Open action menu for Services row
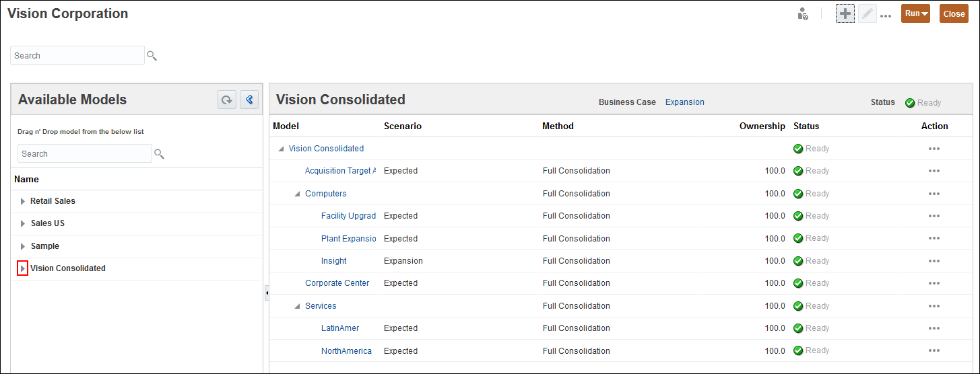The width and height of the screenshot is (980, 374). click(x=934, y=306)
